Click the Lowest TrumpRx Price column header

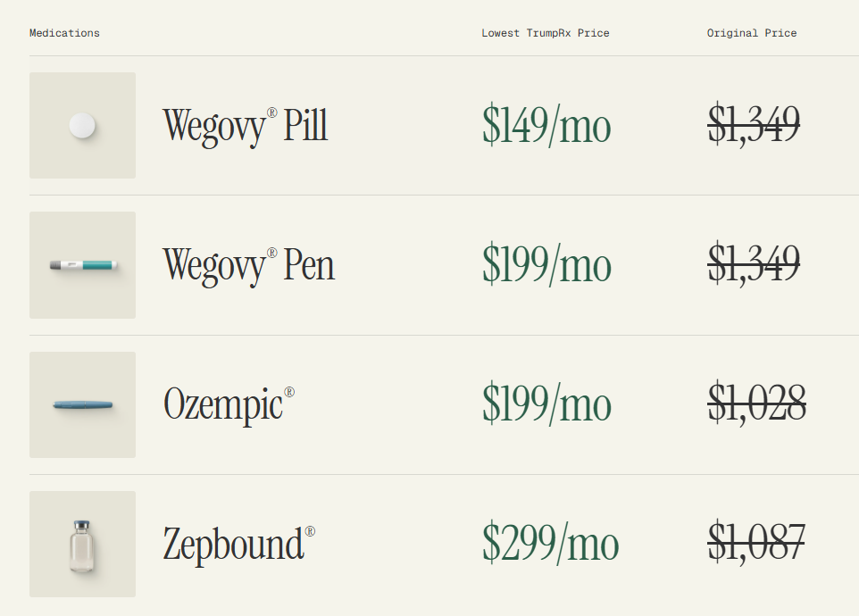[x=545, y=33]
